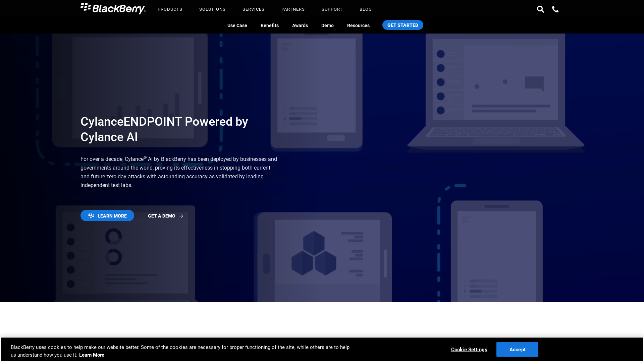The height and width of the screenshot is (362, 644).
Task: Jump to the Use Case section
Action: [x=237, y=25]
